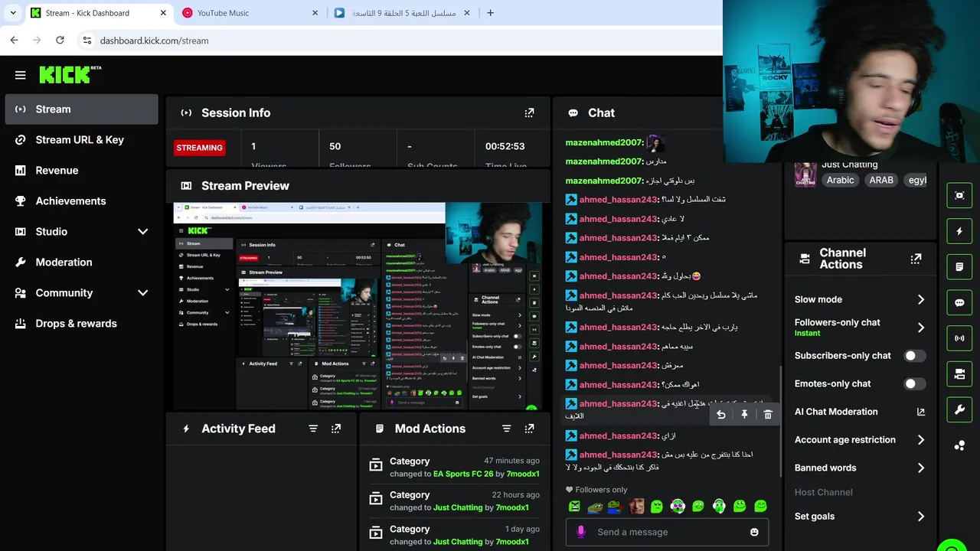980x551 pixels.
Task: Pop out the Activity Feed panel
Action: coord(336,429)
